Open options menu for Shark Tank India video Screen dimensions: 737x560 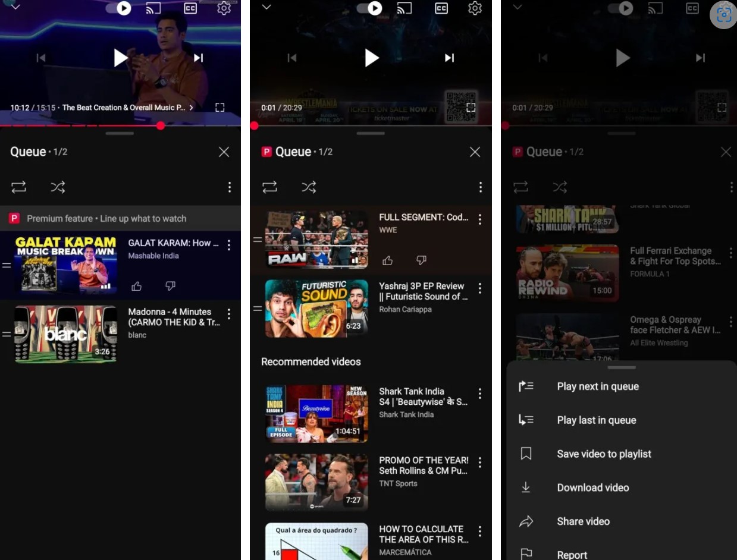click(480, 394)
